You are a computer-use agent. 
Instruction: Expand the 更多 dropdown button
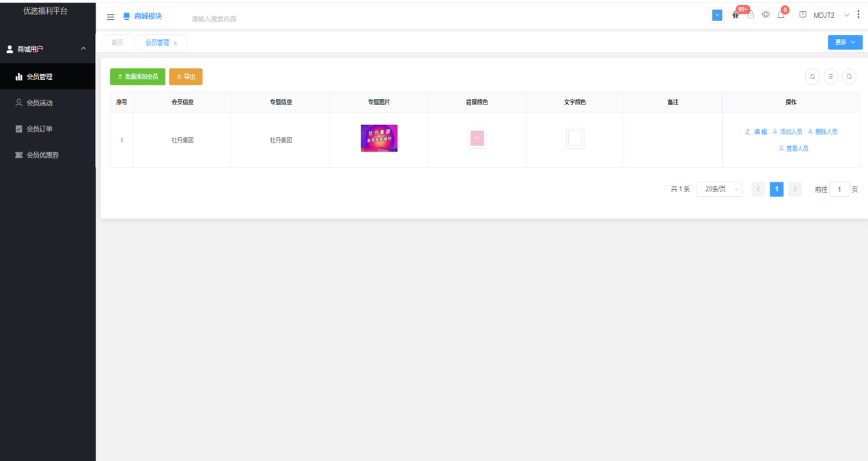pos(845,42)
